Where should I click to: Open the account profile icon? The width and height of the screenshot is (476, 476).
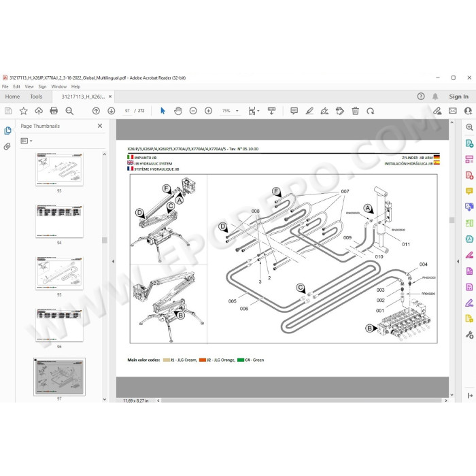(468, 111)
